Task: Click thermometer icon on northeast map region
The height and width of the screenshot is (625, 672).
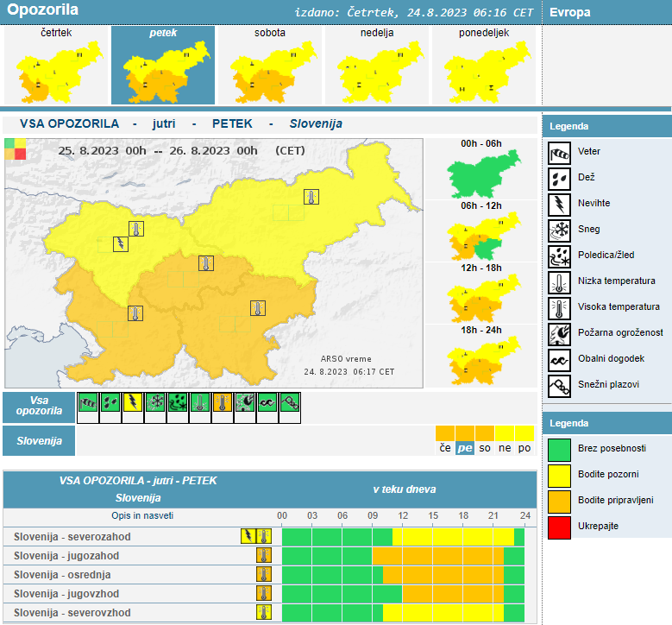Action: [311, 197]
